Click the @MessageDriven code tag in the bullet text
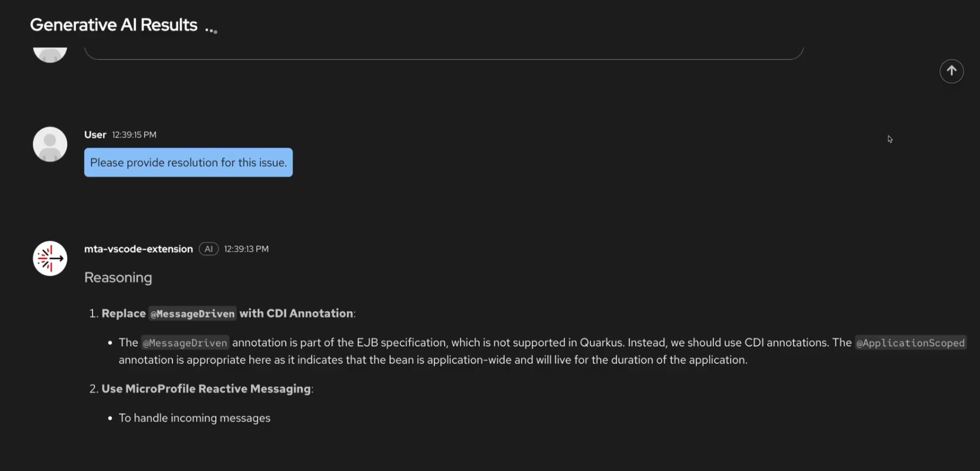Screen dimensions: 980x471 click(185, 343)
